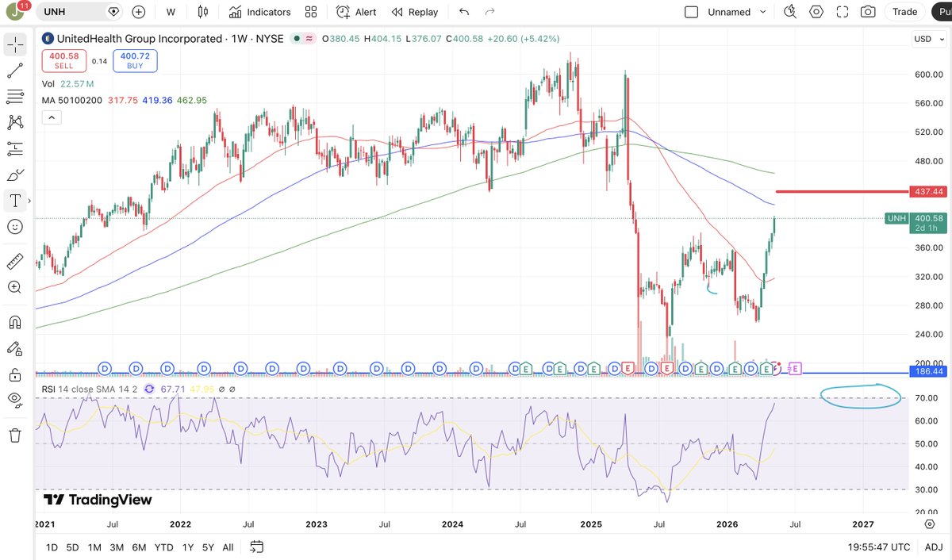Click the RSI 14 close indicator legend
Image resolution: width=952 pixels, height=560 pixels.
pyautogui.click(x=90, y=389)
